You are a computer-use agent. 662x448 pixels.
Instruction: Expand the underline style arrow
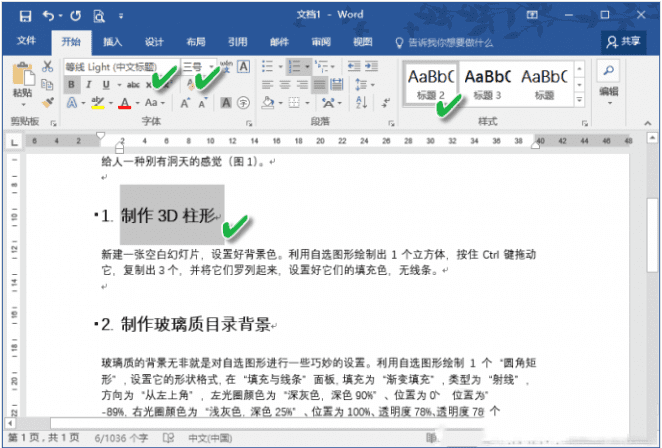(x=119, y=85)
